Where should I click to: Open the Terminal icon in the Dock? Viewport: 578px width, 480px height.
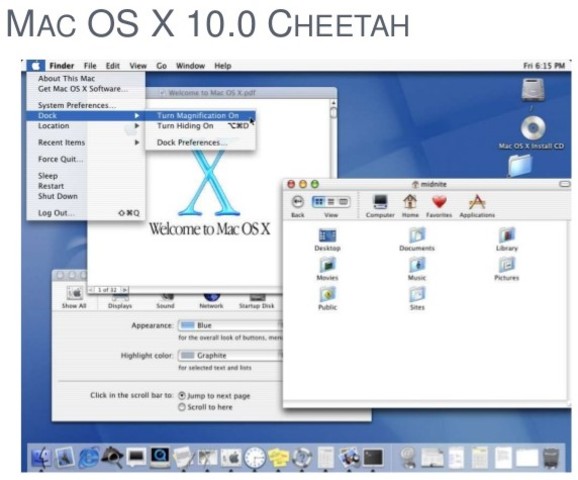tap(373, 457)
